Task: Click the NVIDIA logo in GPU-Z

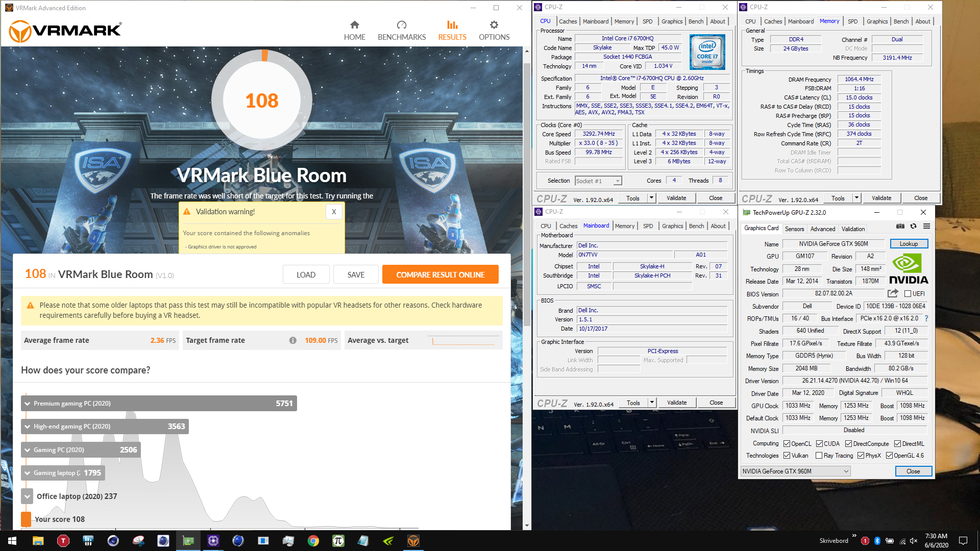Action: tap(909, 269)
